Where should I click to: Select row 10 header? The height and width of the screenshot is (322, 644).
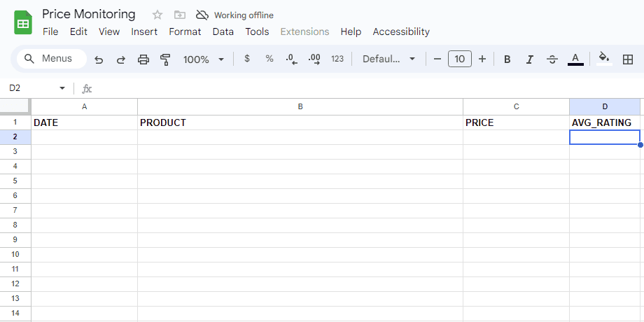[15, 255]
